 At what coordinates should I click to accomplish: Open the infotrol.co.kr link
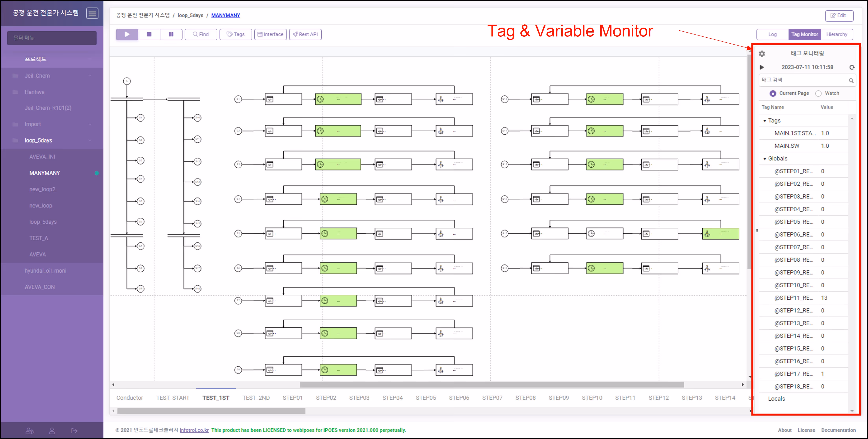pyautogui.click(x=194, y=430)
